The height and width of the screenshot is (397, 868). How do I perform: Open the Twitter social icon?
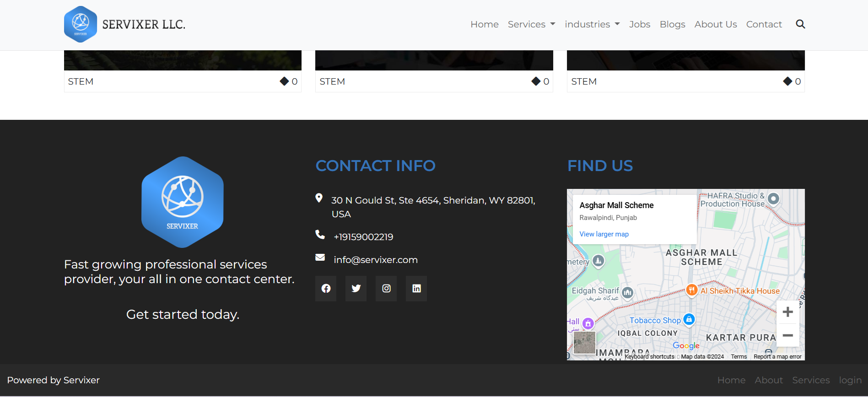click(356, 289)
